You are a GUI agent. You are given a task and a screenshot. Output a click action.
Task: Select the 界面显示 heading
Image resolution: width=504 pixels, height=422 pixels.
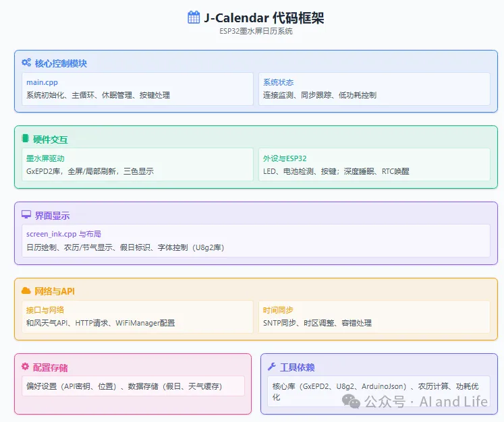pos(52,216)
